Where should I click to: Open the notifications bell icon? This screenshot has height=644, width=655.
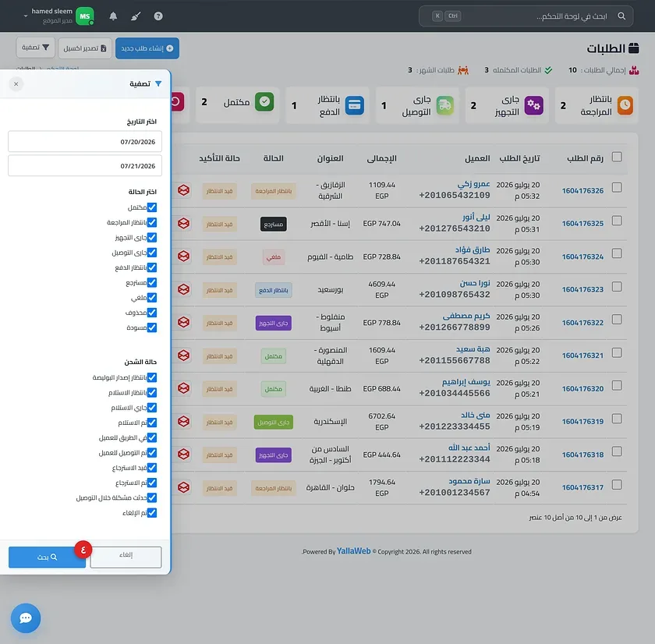coord(113,16)
